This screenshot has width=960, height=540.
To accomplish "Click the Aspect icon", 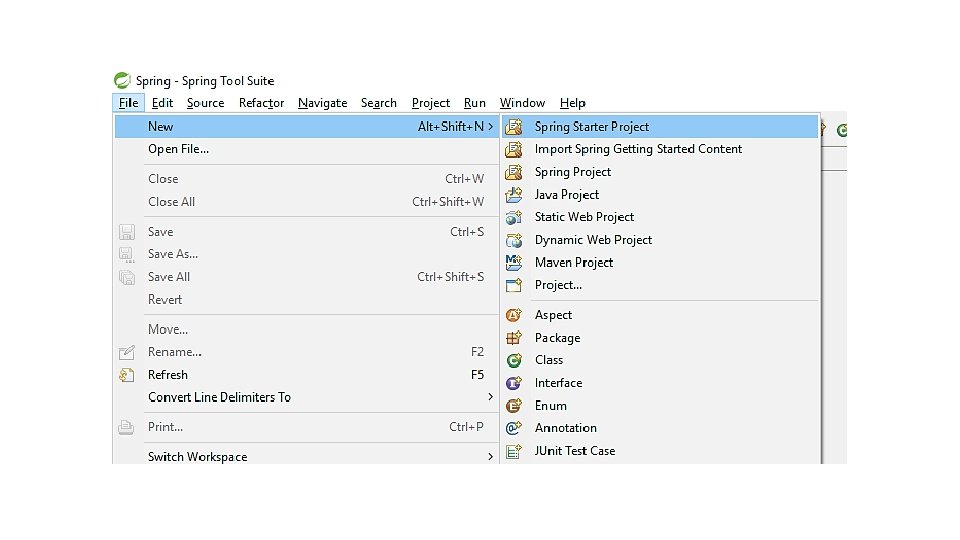I will pyautogui.click(x=514, y=315).
